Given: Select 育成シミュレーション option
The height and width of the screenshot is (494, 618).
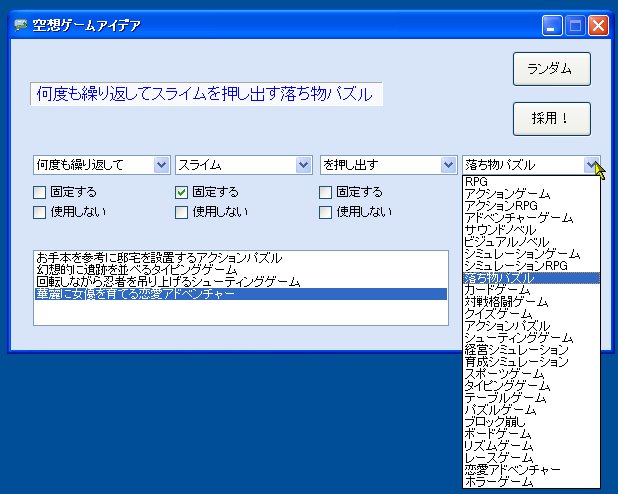Looking at the screenshot, I should pyautogui.click(x=531, y=362).
